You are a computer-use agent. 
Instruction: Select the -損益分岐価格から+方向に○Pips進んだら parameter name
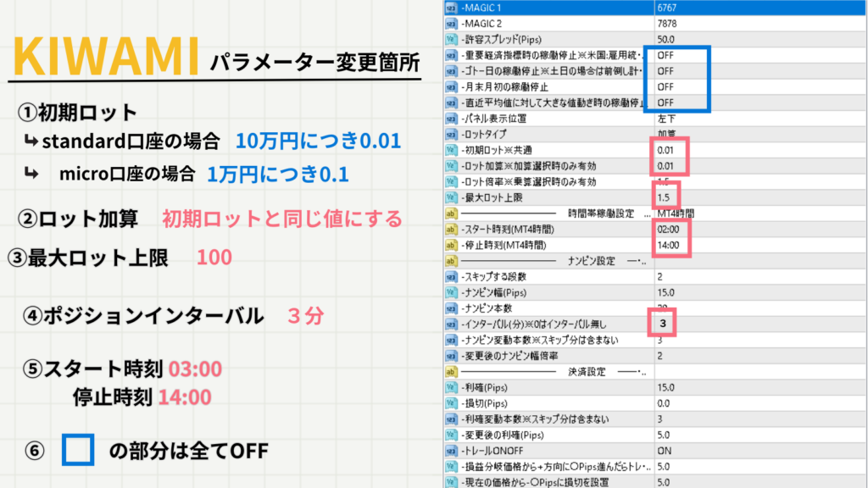point(555,467)
